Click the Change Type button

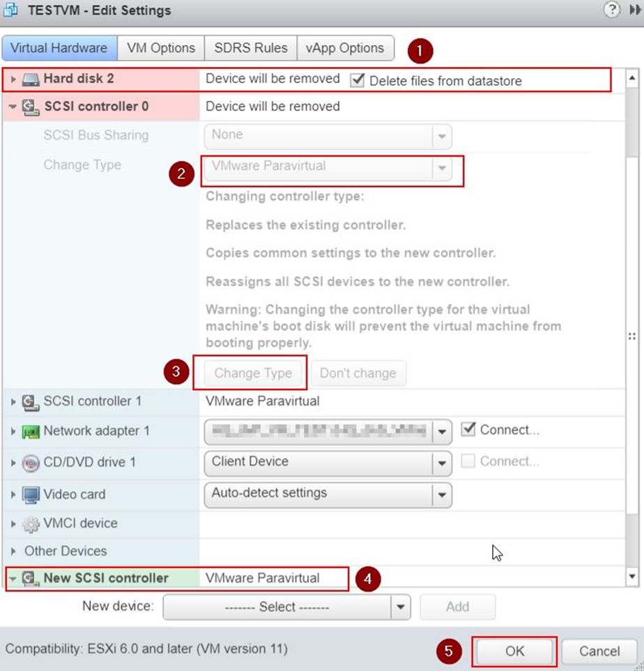tap(253, 373)
